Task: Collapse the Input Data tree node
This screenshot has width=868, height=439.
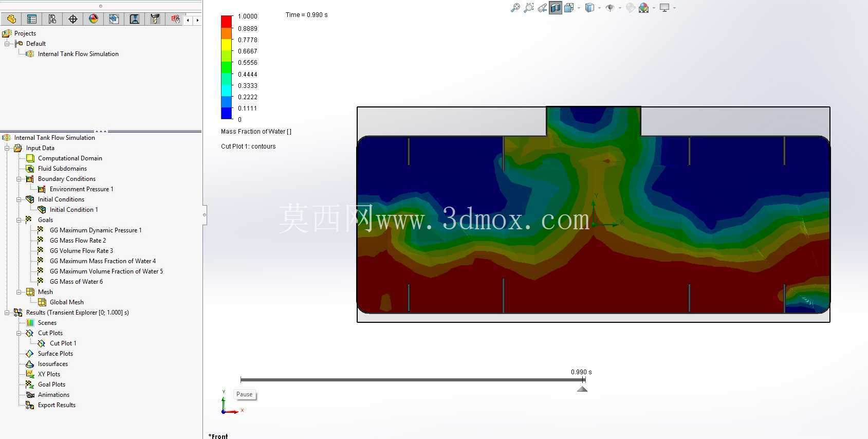Action: pyautogui.click(x=7, y=148)
